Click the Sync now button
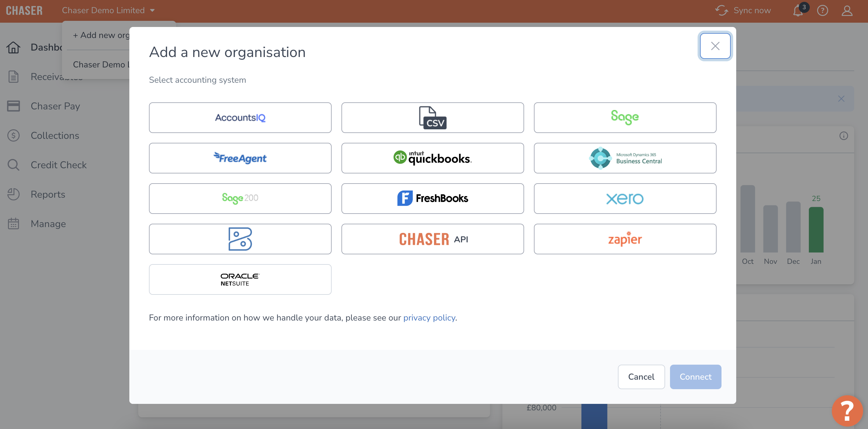 tap(747, 10)
